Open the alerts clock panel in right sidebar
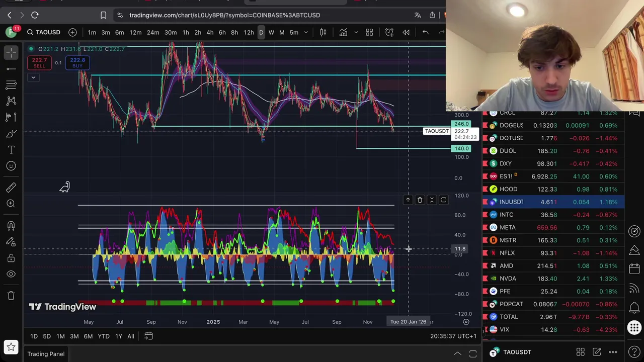Image resolution: width=644 pixels, height=362 pixels. click(x=634, y=231)
